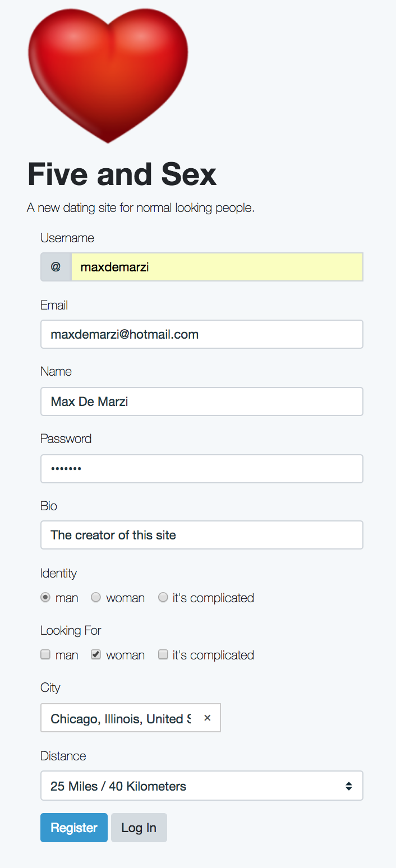The height and width of the screenshot is (868, 396).
Task: Select the woman identity radio button
Action: click(x=96, y=598)
